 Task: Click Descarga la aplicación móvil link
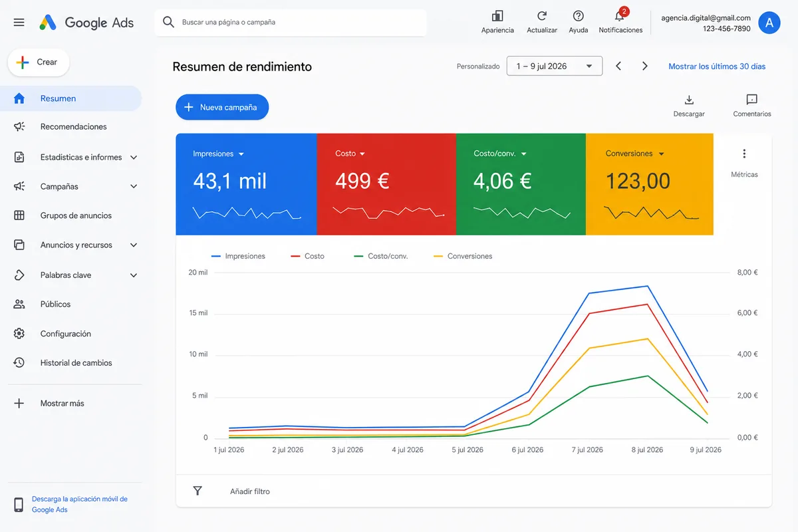(80, 504)
